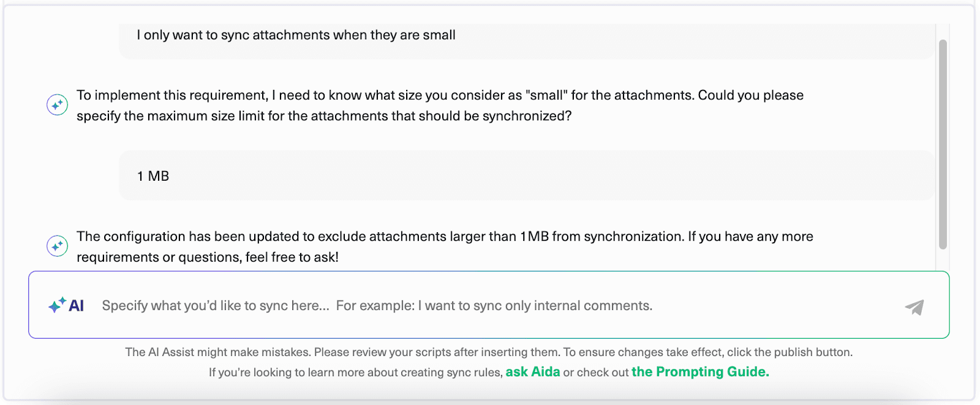Click the bold "AI" label in prompt box

[77, 306]
